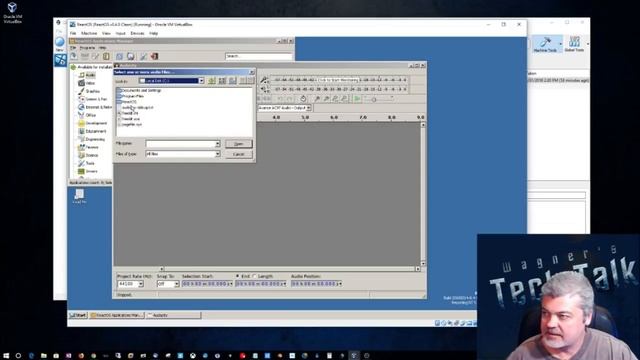Click the Audacity zoom out icon
640x360 pixels.
pyautogui.click(x=326, y=98)
